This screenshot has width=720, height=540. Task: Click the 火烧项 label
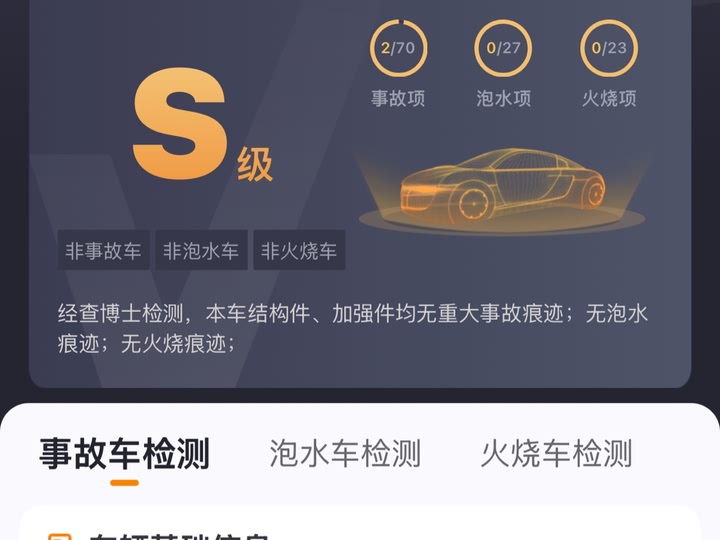pos(609,98)
